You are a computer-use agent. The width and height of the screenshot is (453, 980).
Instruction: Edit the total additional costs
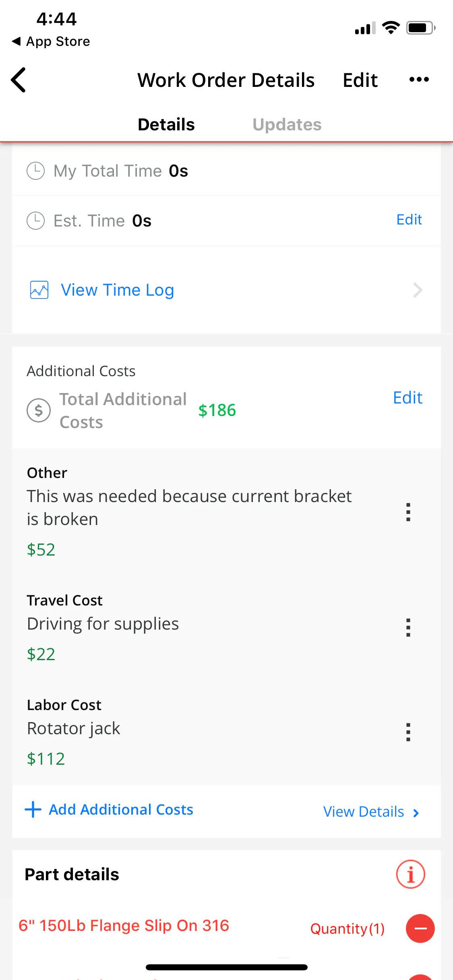(x=407, y=398)
